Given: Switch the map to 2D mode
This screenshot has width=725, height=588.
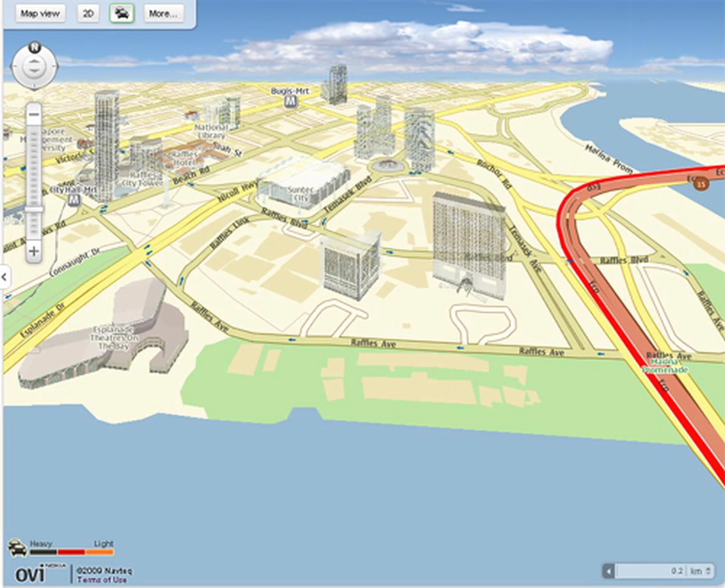Looking at the screenshot, I should (88, 12).
